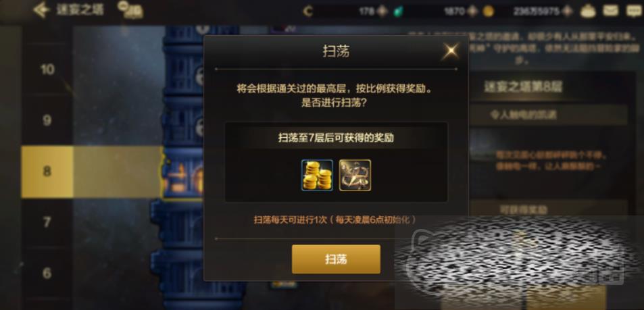Open the guide book icon beside 迷妄之塔
This screenshot has height=310, width=644.
click(x=130, y=10)
